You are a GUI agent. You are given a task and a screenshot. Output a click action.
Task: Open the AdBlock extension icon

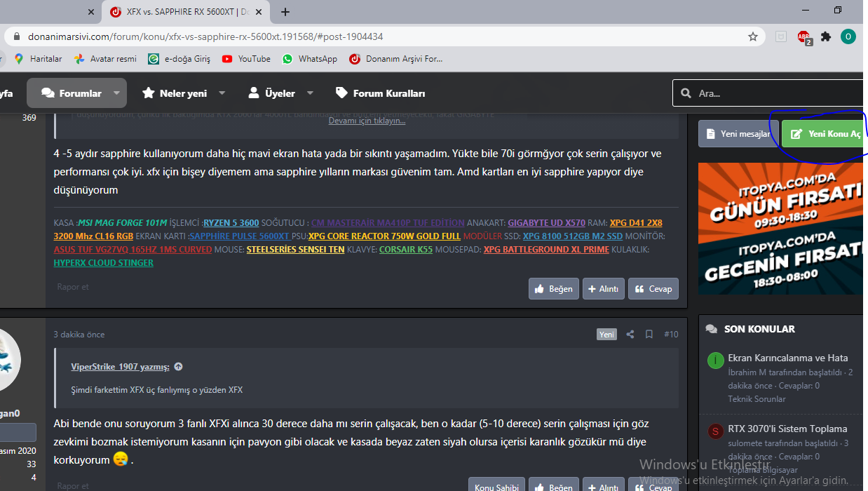pos(803,37)
